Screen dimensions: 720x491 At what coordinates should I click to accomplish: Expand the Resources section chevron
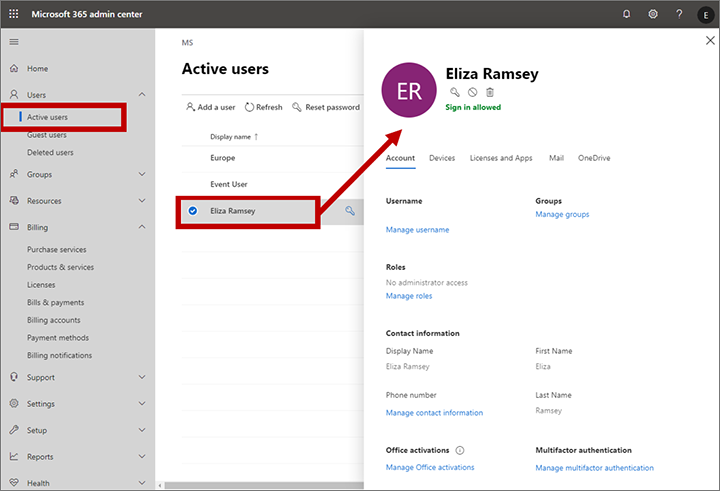(x=142, y=200)
